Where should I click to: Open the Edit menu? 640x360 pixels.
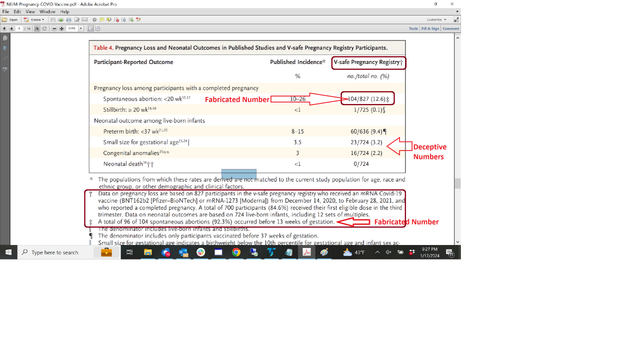[17, 12]
